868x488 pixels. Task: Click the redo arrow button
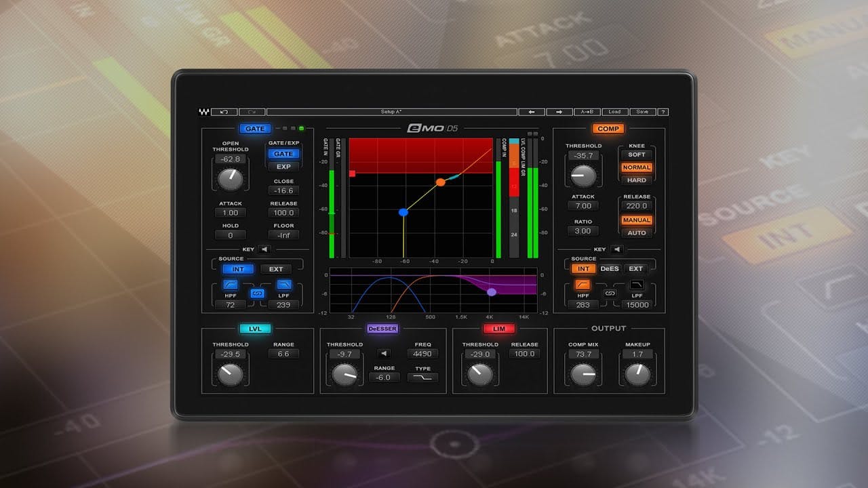(252, 112)
